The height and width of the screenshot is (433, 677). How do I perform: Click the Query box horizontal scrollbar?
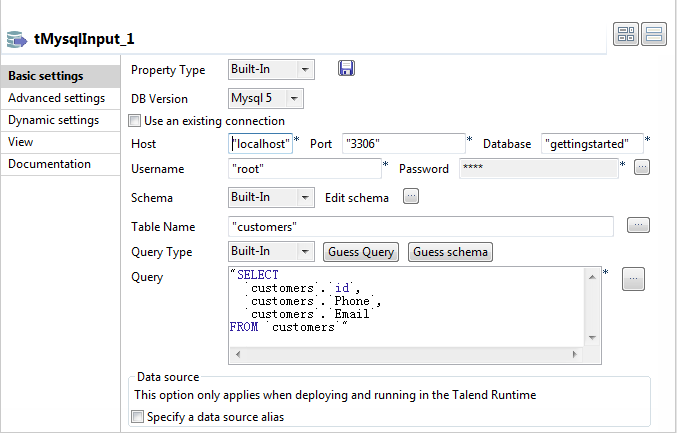coord(413,353)
